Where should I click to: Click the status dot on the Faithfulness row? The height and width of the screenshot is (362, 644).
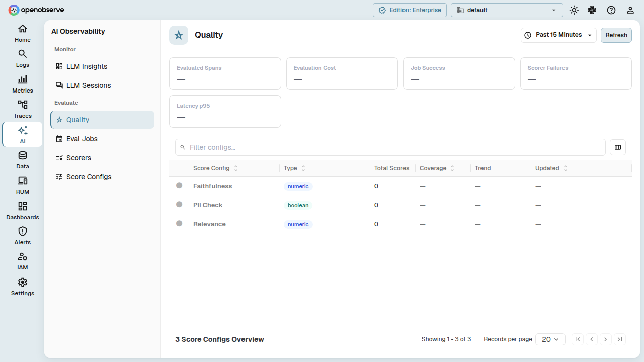point(179,185)
